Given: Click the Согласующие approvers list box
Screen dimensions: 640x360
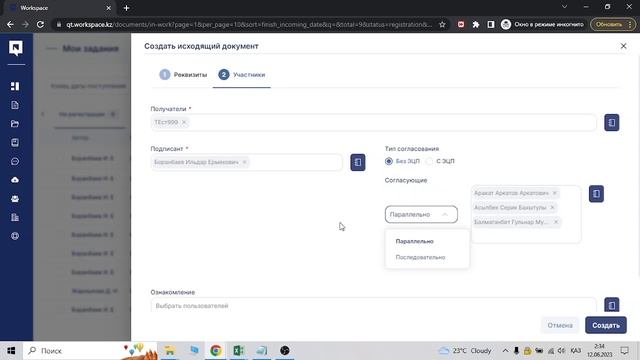Looking at the screenshot, I should tap(526, 214).
